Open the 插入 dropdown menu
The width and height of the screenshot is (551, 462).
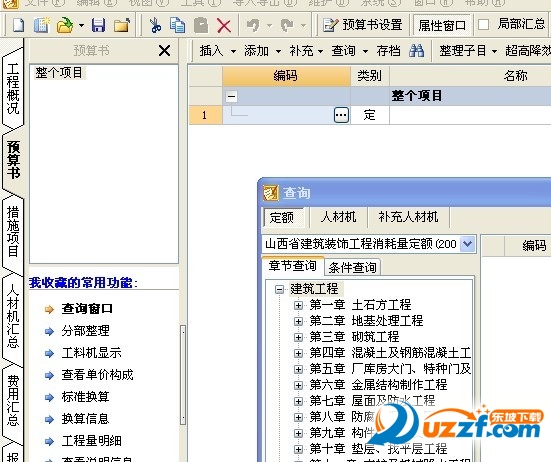pyautogui.click(x=218, y=51)
